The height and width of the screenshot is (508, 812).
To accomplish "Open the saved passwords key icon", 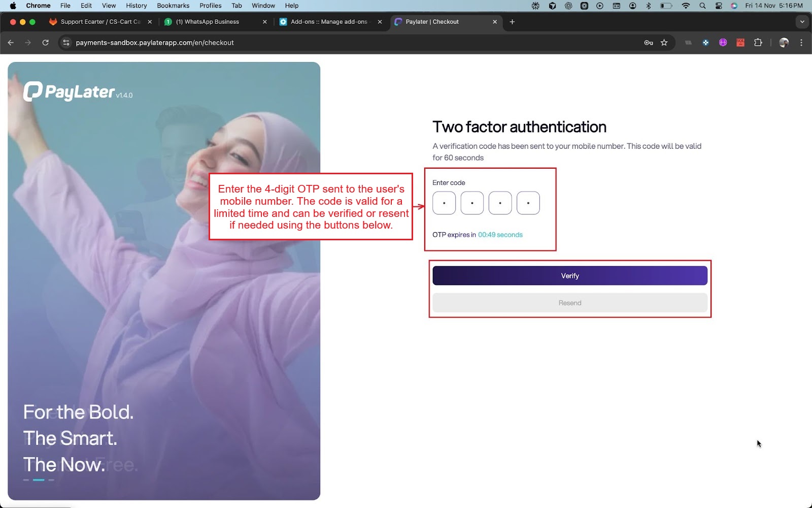I will pyautogui.click(x=648, y=43).
